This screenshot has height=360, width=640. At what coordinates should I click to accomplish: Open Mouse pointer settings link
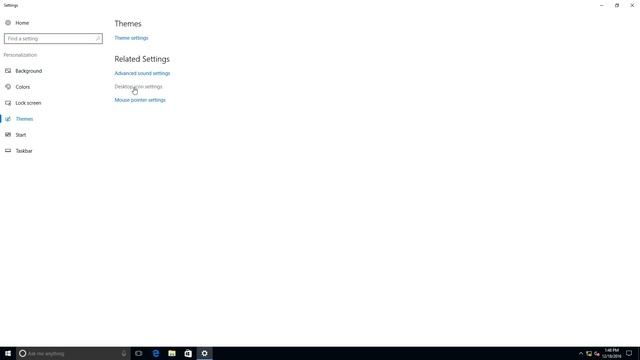tap(140, 100)
